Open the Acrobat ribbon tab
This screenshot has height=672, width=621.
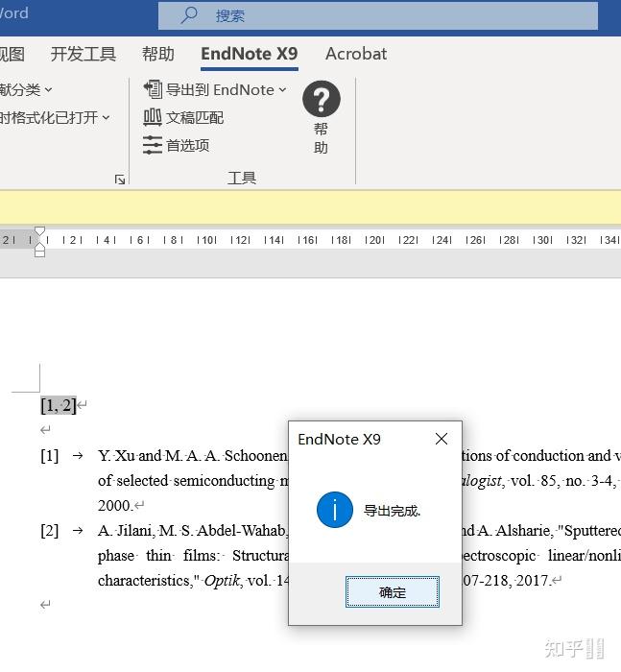click(x=356, y=54)
